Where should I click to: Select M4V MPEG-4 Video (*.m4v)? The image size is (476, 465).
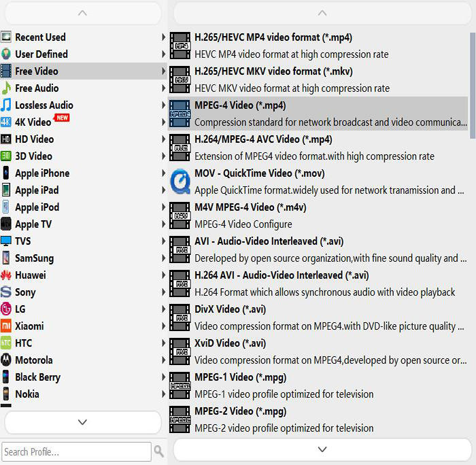click(x=318, y=216)
